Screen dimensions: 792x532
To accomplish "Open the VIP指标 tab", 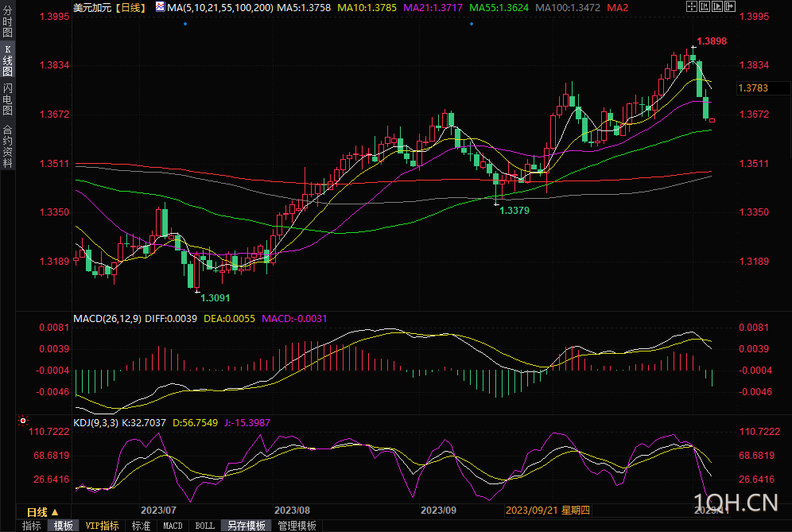I will (x=102, y=526).
